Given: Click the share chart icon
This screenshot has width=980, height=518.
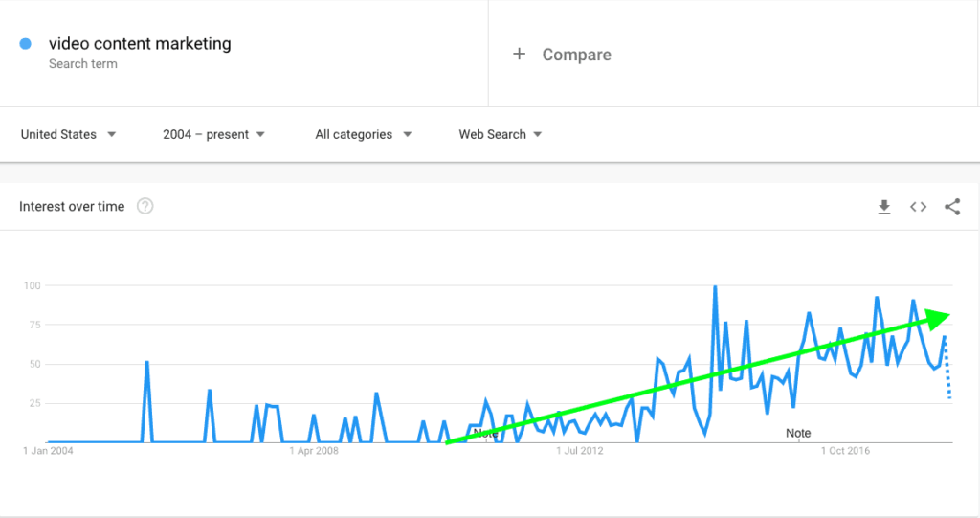Looking at the screenshot, I should click(x=952, y=207).
